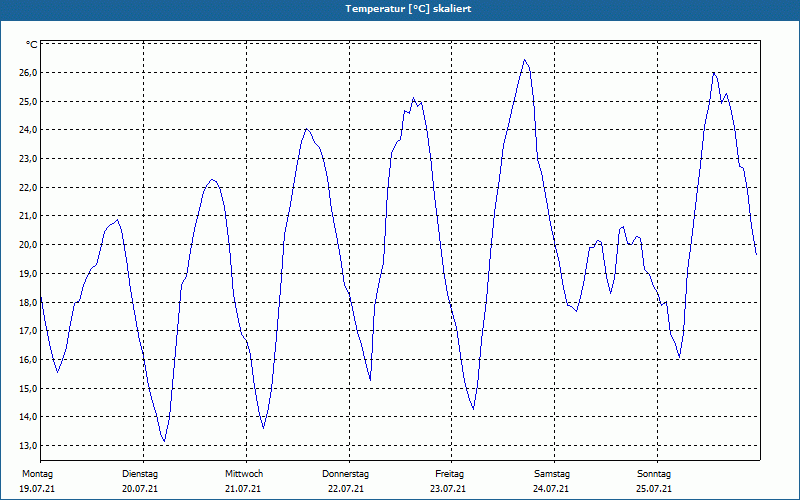Click the date '23.07.21'

pos(448,489)
